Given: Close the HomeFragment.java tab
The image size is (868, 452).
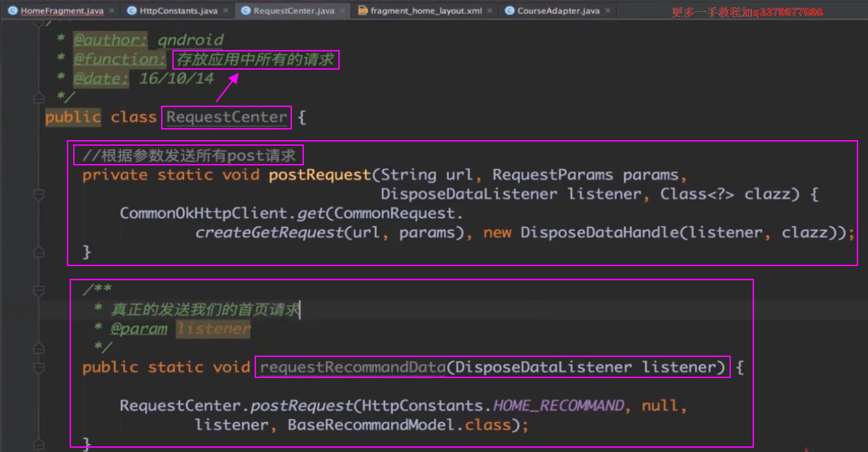Looking at the screenshot, I should (112, 11).
